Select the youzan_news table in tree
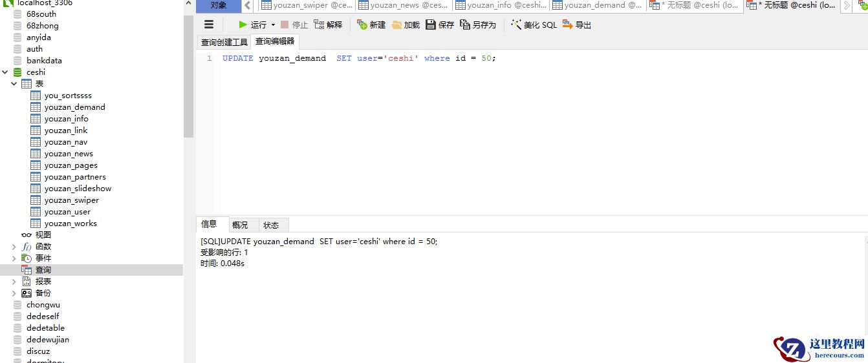 (x=69, y=154)
